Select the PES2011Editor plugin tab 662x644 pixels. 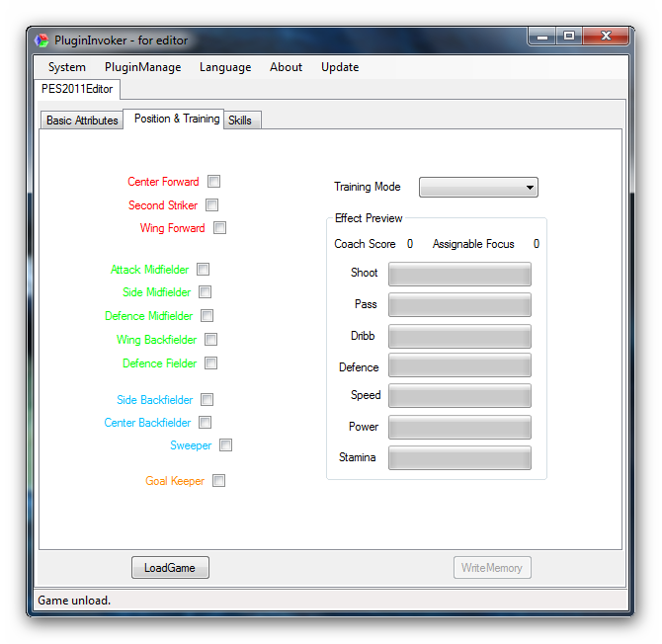point(77,89)
